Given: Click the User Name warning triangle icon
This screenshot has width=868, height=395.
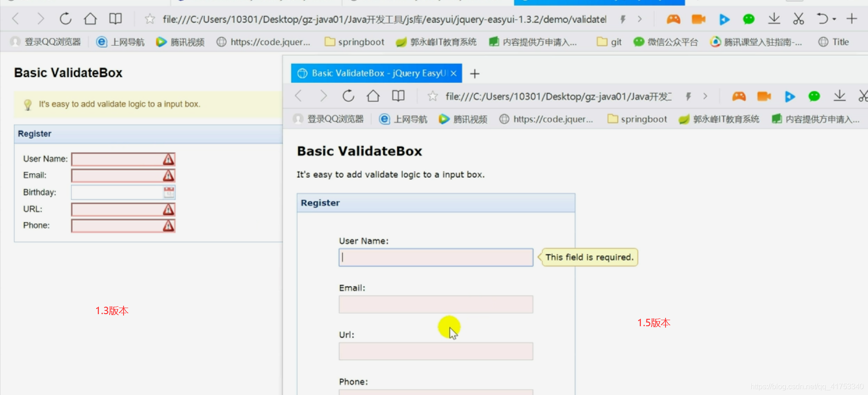Looking at the screenshot, I should [169, 159].
